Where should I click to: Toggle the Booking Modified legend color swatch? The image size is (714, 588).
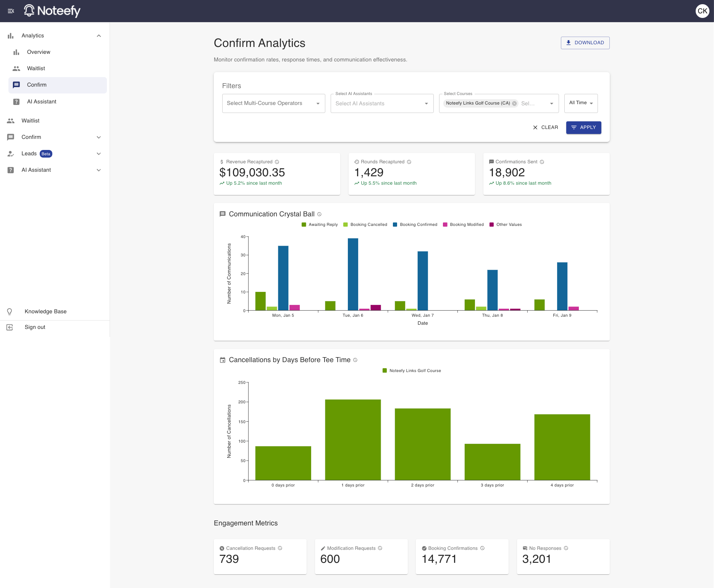pyautogui.click(x=445, y=225)
